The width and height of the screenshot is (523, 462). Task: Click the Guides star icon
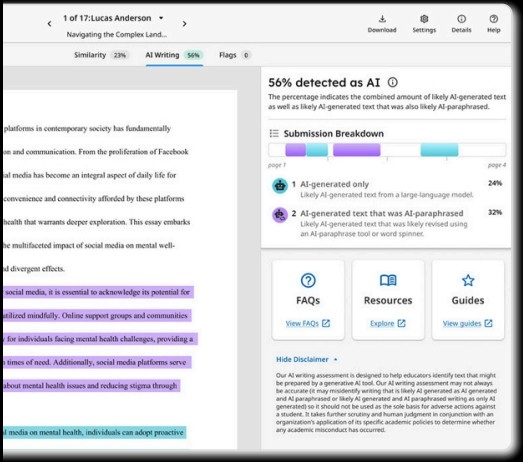coord(468,280)
